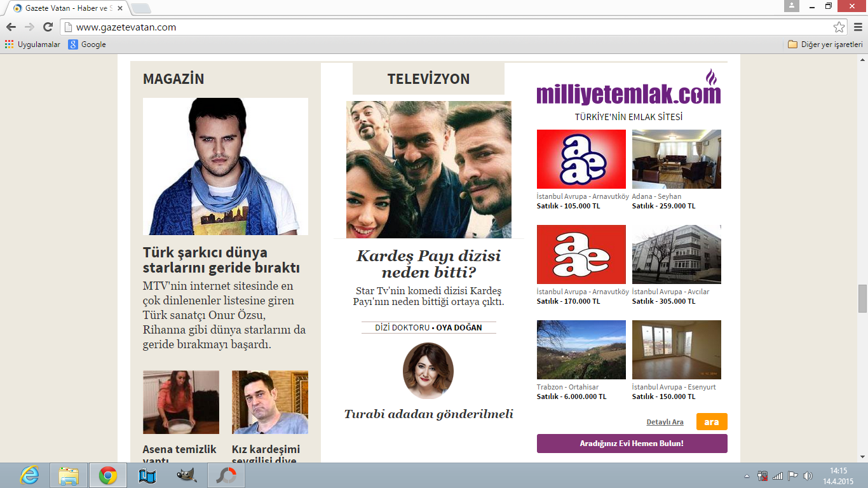Open the Detaylı Ara link
Image resolution: width=868 pixels, height=488 pixels.
[x=665, y=422]
